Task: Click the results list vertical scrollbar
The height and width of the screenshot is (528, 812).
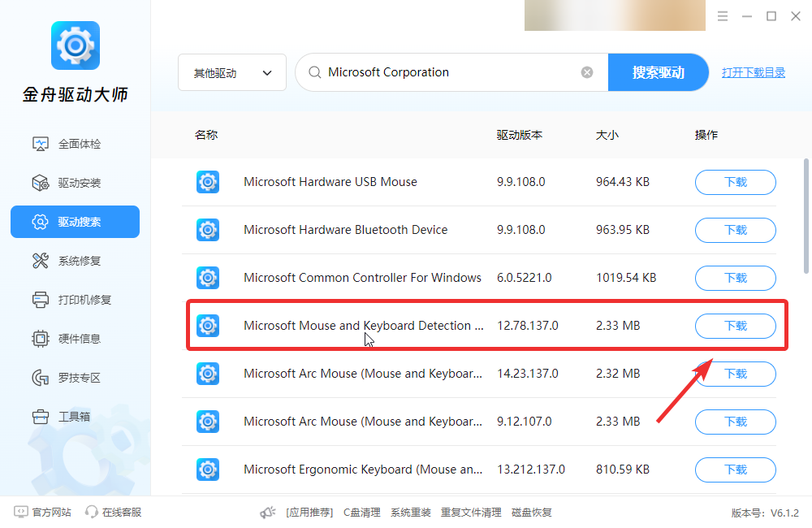Action: 806,216
